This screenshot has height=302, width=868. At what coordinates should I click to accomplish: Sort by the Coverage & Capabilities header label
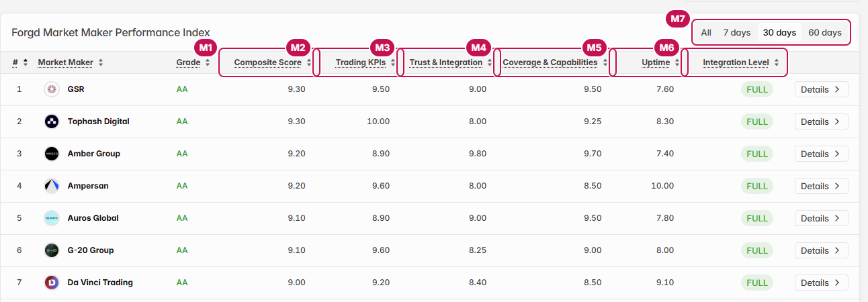[550, 62]
